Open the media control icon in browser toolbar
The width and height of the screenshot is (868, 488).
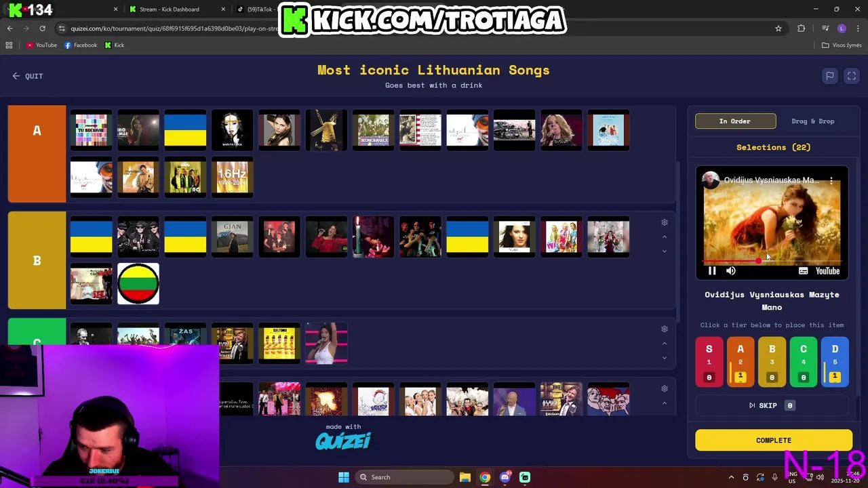825,28
